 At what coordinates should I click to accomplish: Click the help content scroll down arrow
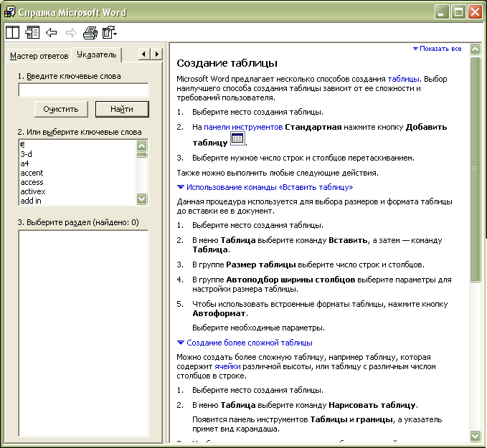point(475,436)
